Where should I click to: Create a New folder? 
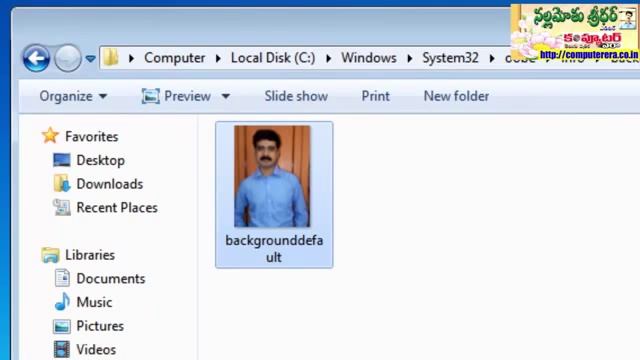[456, 96]
